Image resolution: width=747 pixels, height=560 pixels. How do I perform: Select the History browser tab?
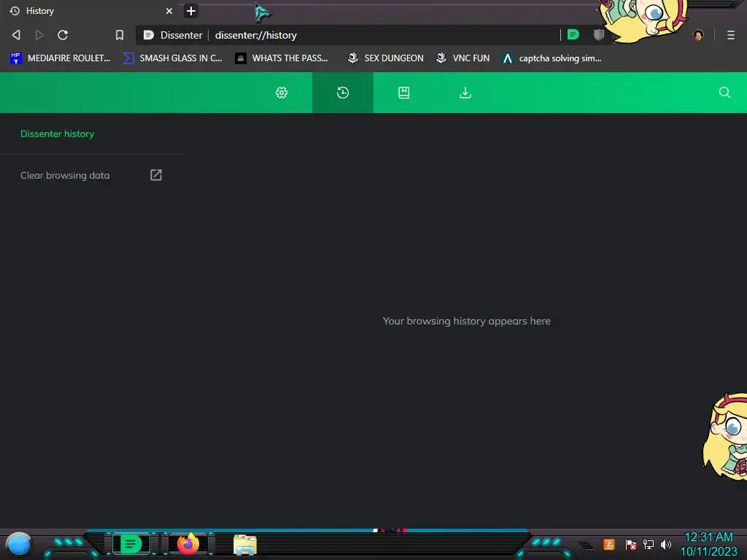click(90, 11)
